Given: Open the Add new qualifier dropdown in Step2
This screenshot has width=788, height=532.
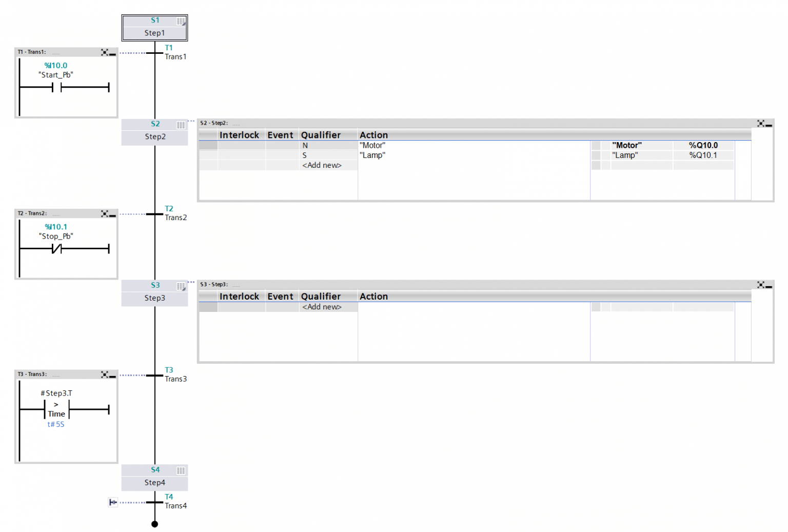Looking at the screenshot, I should pos(322,165).
